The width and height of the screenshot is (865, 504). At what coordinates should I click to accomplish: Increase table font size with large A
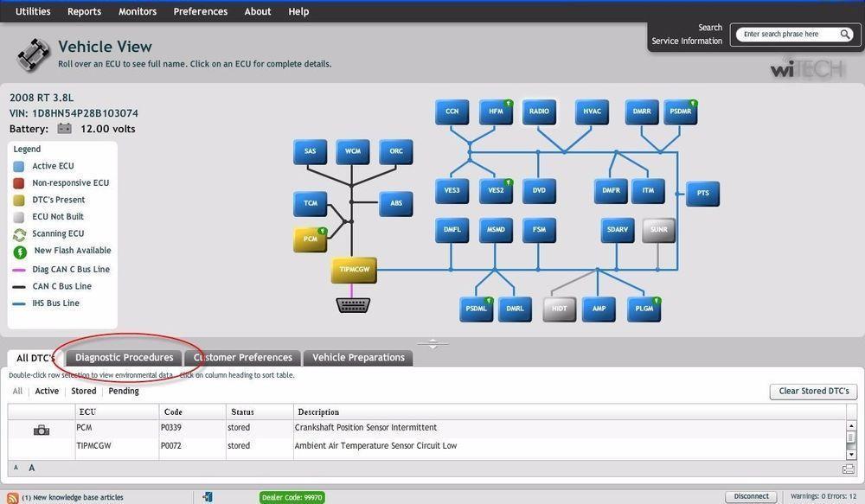(x=31, y=468)
